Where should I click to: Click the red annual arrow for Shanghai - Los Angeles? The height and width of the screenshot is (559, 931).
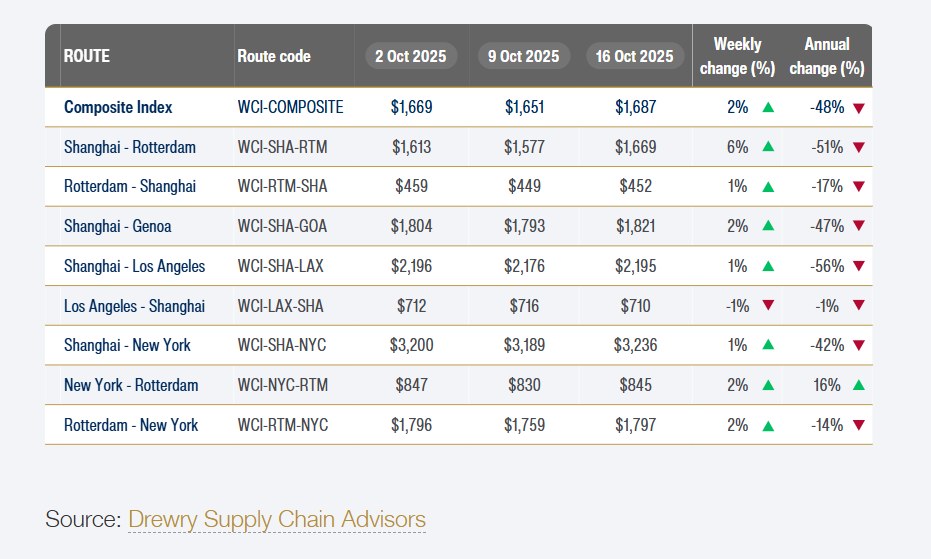pyautogui.click(x=859, y=266)
